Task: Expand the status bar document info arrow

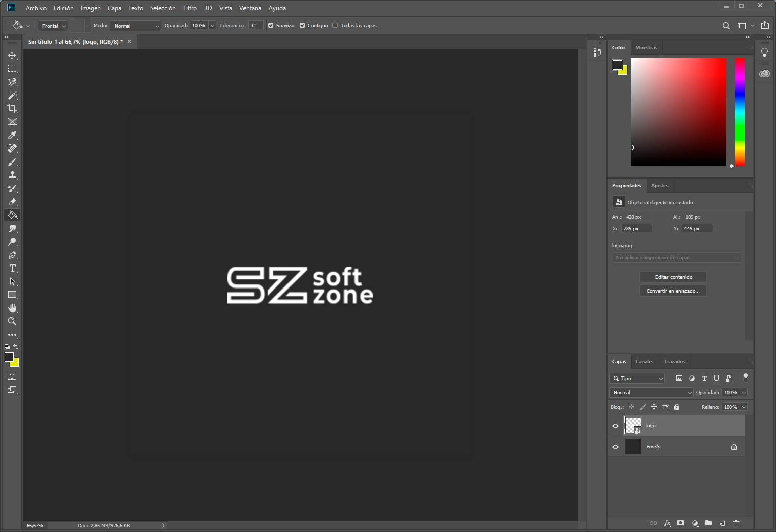Action: point(163,525)
